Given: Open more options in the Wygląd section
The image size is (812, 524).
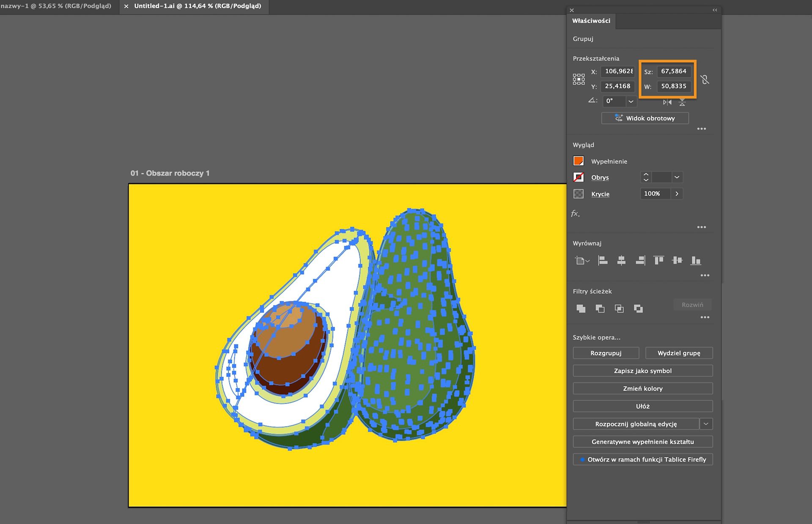Looking at the screenshot, I should click(x=702, y=227).
